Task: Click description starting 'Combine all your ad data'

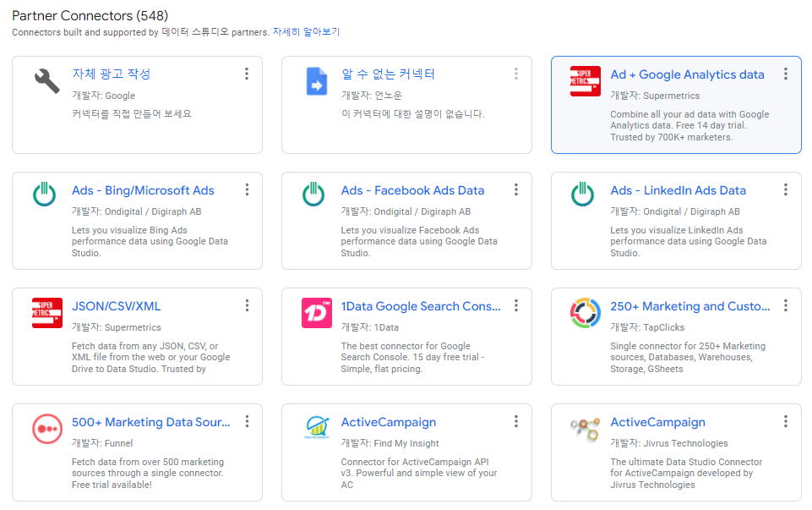Action: pos(689,126)
